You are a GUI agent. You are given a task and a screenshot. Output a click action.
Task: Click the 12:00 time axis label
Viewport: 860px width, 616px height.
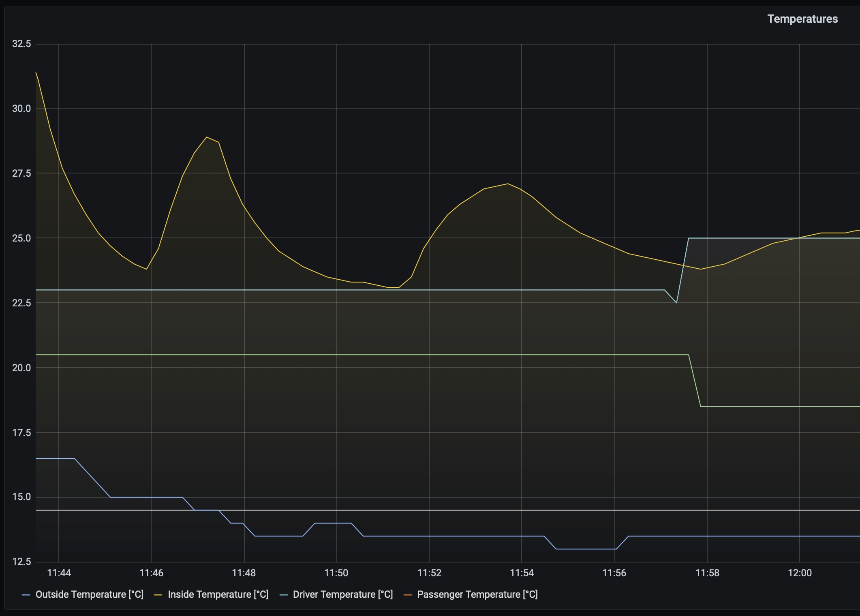pos(800,573)
